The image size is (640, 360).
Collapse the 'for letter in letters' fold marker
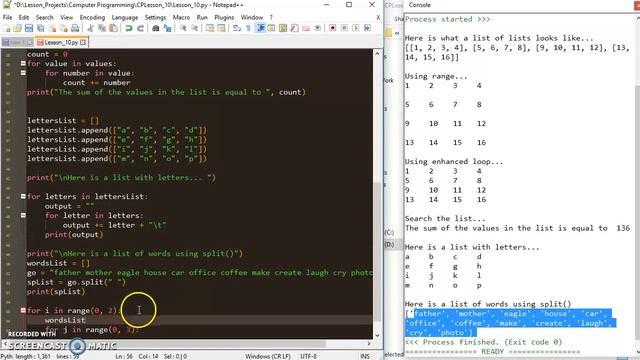pos(23,216)
